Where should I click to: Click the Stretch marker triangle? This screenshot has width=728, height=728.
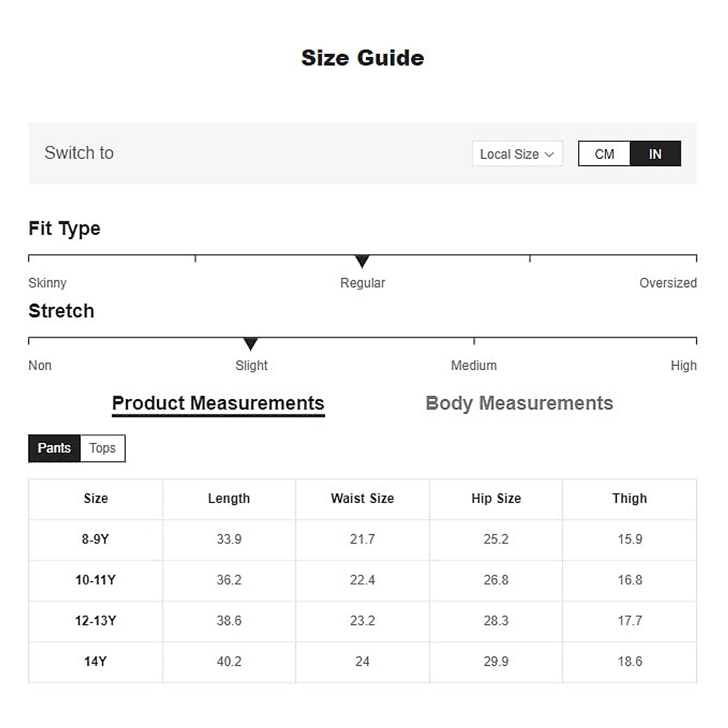(251, 344)
